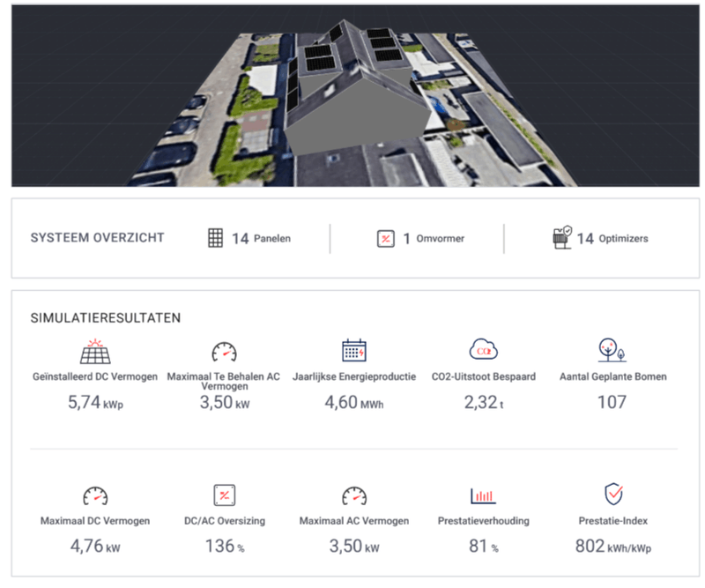Image resolution: width=705 pixels, height=588 pixels.
Task: Click the CO2 cloud icon
Action: point(483,349)
